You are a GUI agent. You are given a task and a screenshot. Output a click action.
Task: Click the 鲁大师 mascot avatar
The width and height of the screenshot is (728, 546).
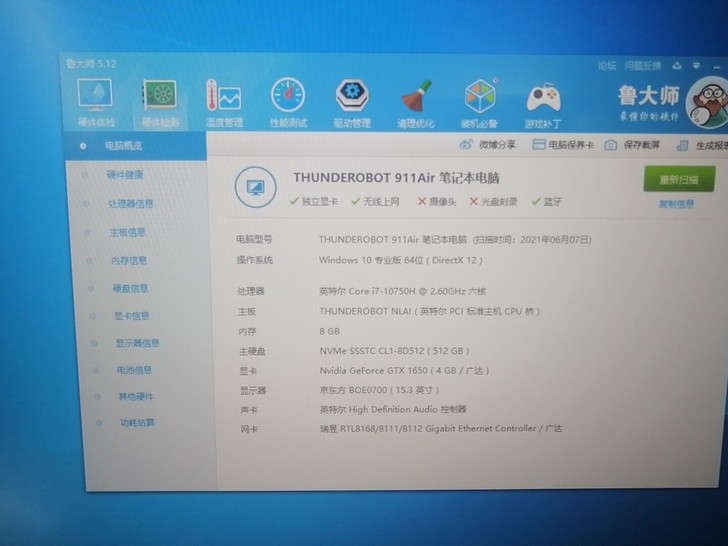(708, 103)
